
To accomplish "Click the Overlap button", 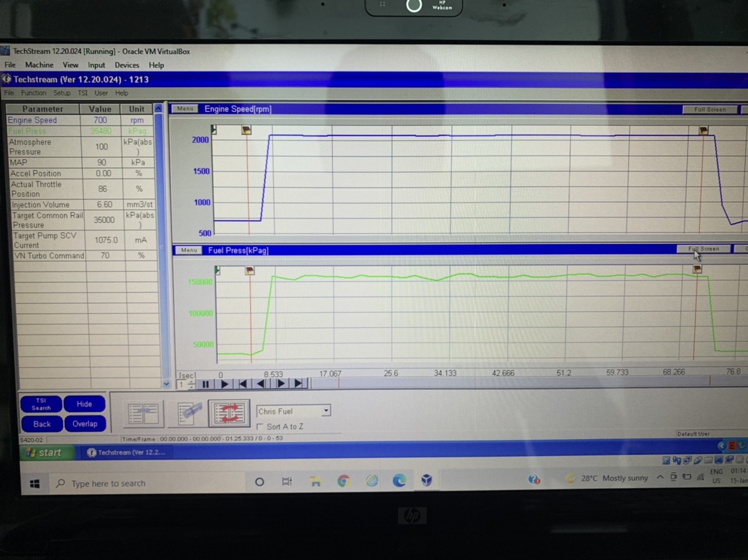I will (85, 424).
